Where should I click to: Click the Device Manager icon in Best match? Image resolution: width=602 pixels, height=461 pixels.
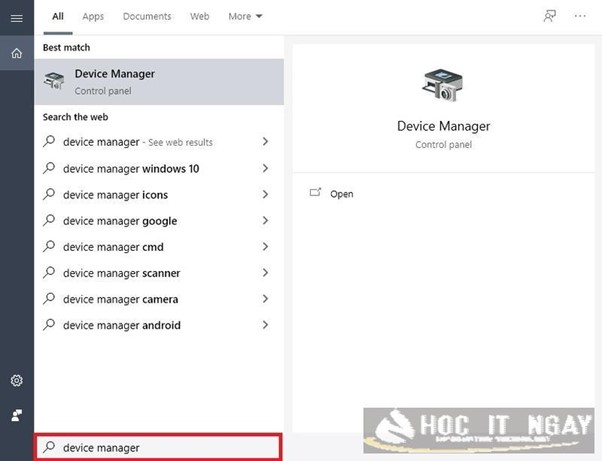[x=54, y=81]
